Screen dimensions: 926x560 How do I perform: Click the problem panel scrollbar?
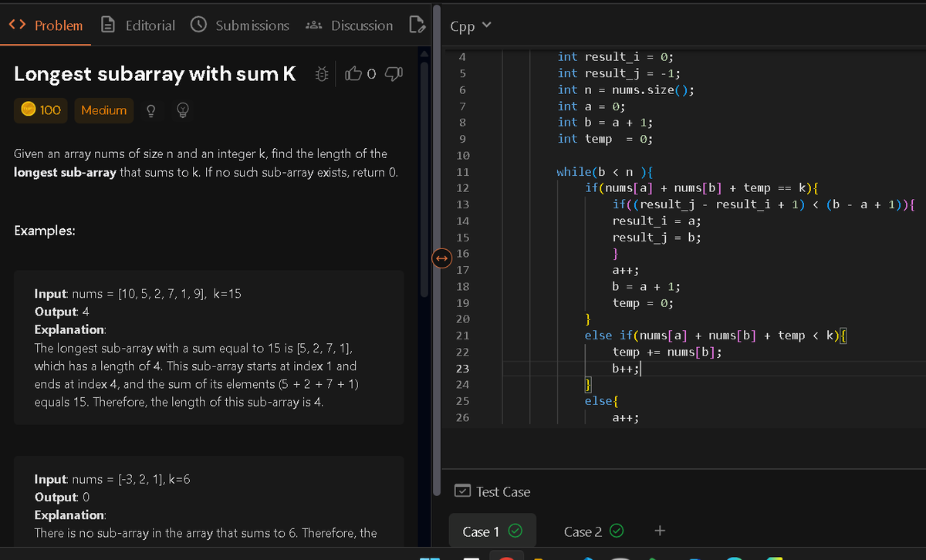423,177
